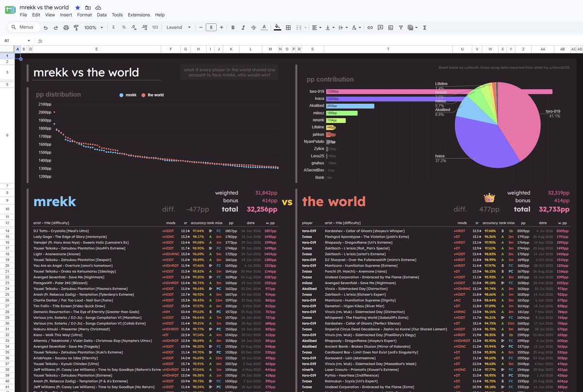Screen dimensions: 583x392
Task: Create a filter
Action: pos(401,28)
